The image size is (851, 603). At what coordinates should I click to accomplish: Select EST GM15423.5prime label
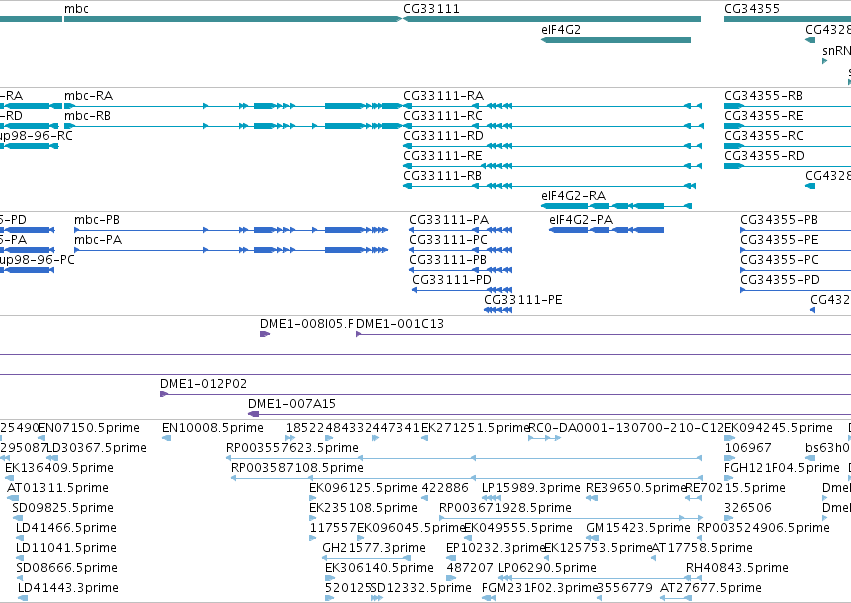click(638, 529)
